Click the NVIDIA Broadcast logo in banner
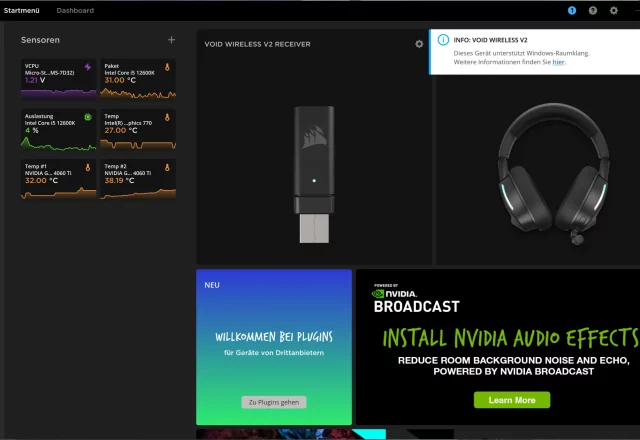 pos(416,301)
